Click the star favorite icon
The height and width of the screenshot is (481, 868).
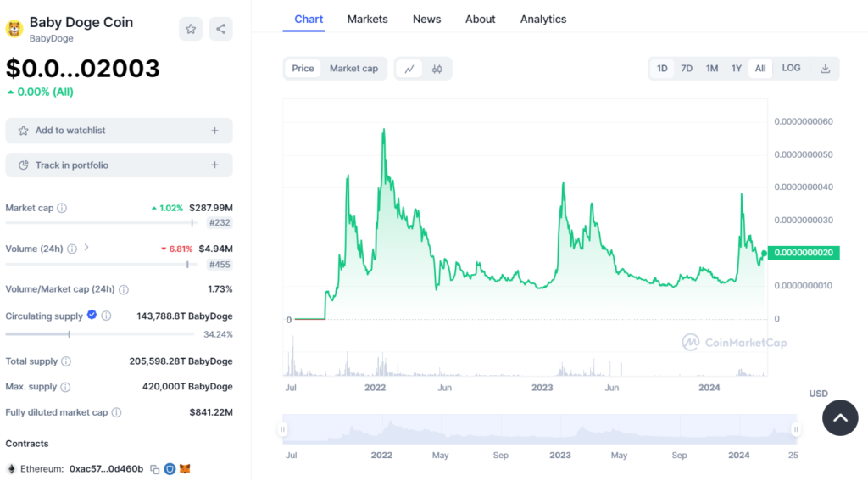(x=191, y=29)
